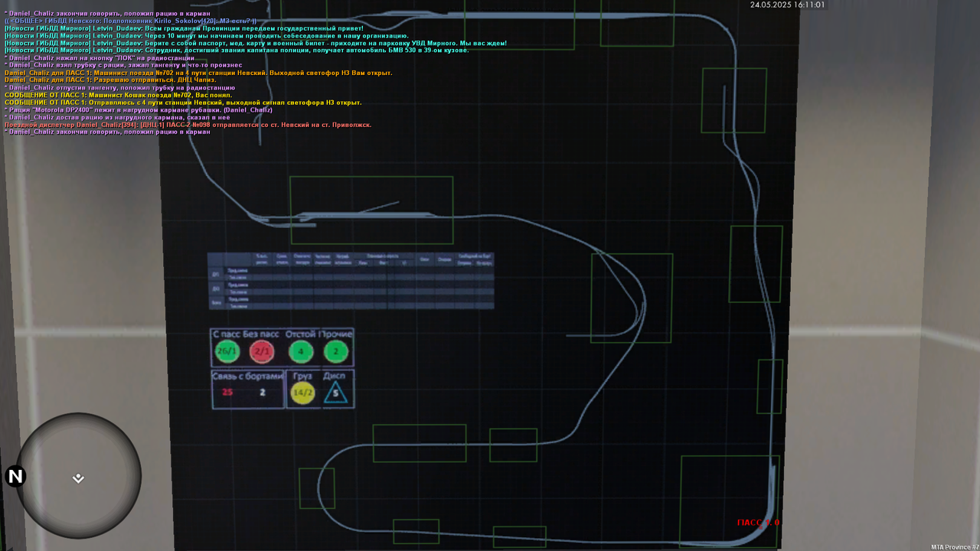Click chat line 'взял трубку с рации'
The image size is (980, 551).
click(123, 66)
